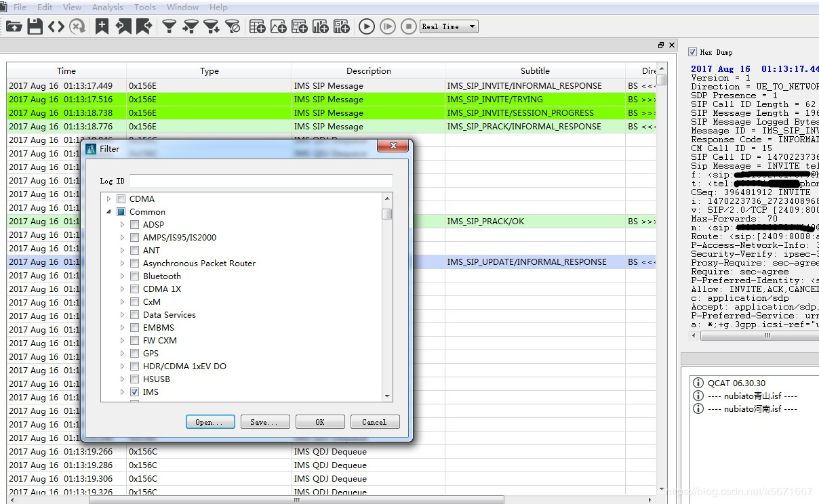The image size is (819, 504).
Task: Collapse the Common tree node
Action: pos(108,212)
